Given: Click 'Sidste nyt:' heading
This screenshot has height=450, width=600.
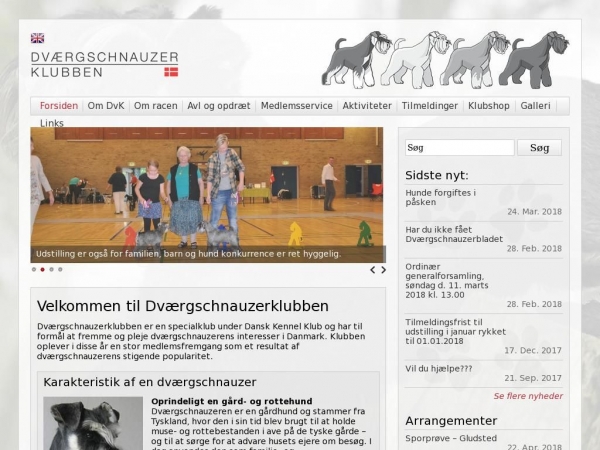Looking at the screenshot, I should [437, 175].
